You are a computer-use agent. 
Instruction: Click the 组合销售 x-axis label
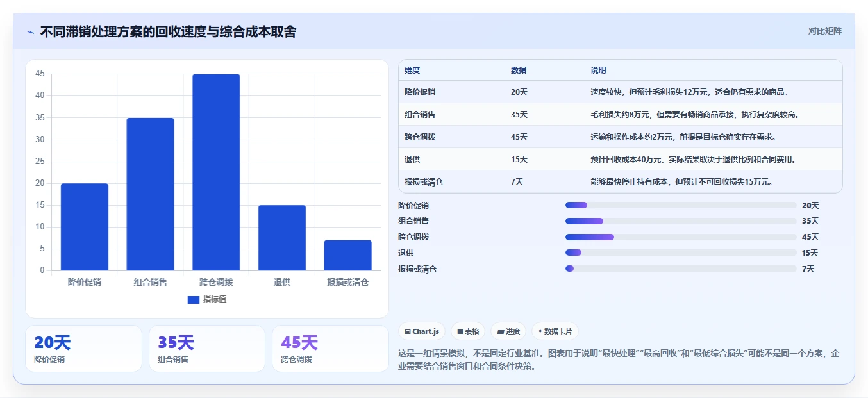pyautogui.click(x=150, y=282)
